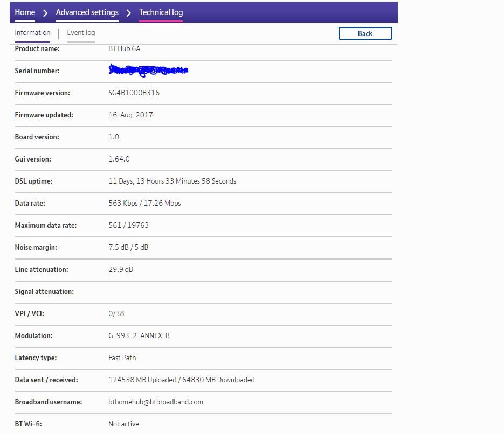
Task: Click BT Wi-fi status Not active
Action: coord(124,424)
